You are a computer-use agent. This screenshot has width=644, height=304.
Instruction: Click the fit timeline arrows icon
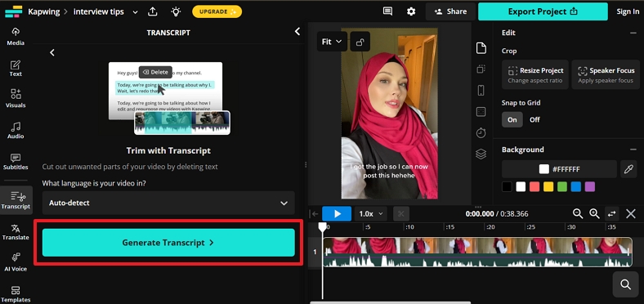(x=612, y=213)
